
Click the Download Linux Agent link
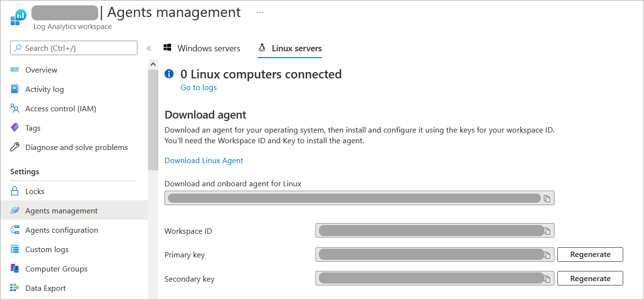coord(204,161)
